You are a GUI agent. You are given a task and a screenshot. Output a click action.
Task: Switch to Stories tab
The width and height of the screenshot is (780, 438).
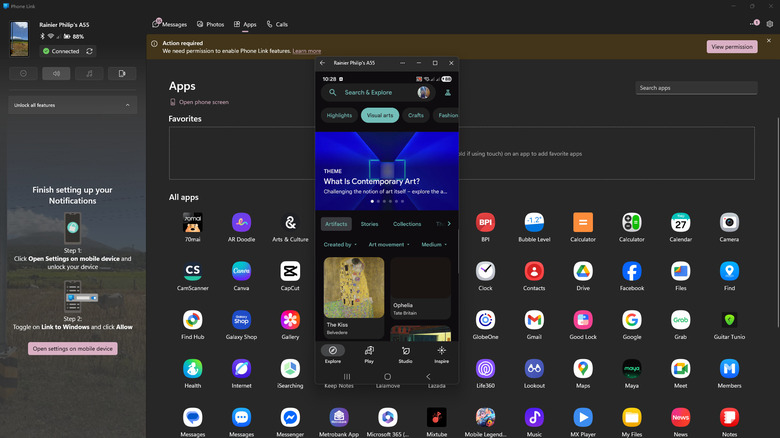tap(369, 224)
